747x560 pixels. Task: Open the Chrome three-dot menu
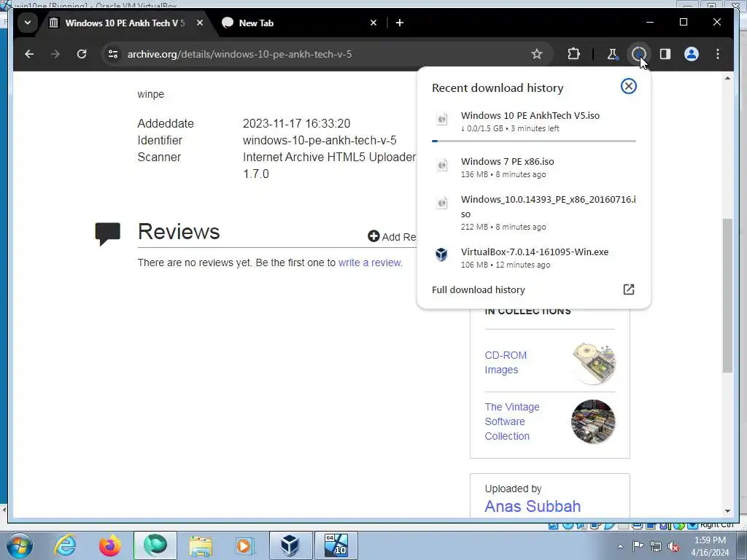tap(718, 54)
